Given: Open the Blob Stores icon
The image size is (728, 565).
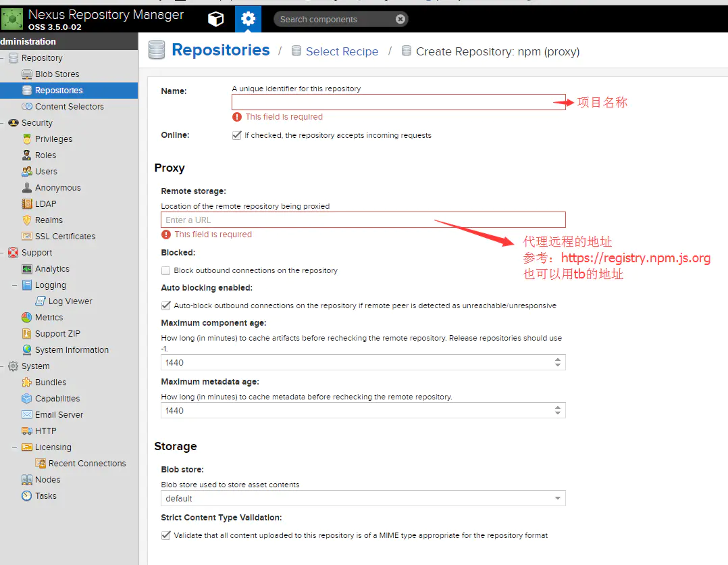Looking at the screenshot, I should pos(27,74).
